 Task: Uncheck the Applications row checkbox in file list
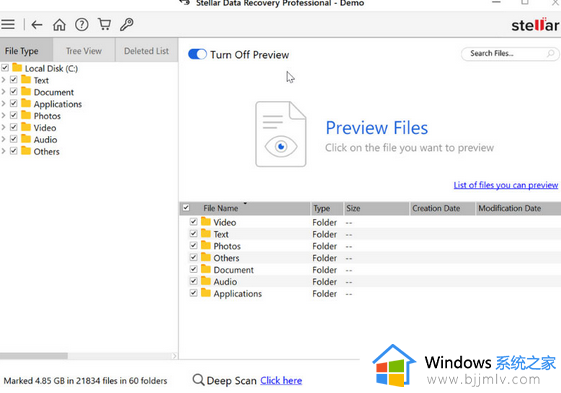click(194, 293)
